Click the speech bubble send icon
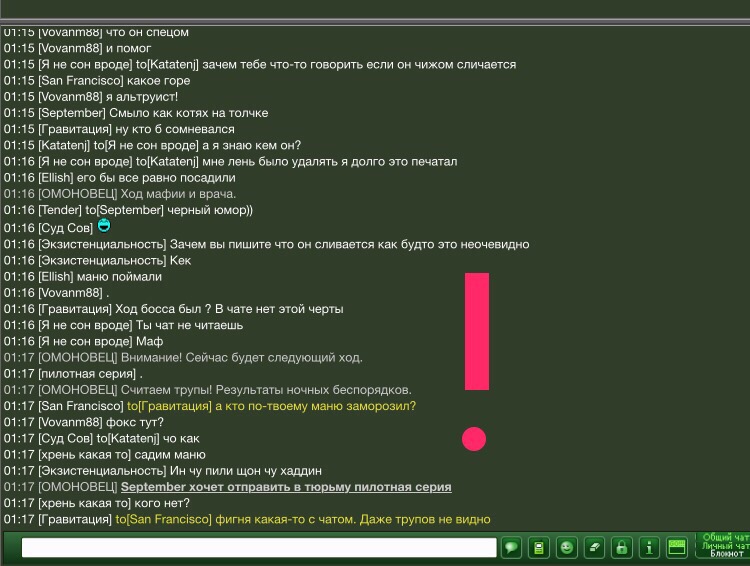The image size is (750, 566). click(x=511, y=547)
